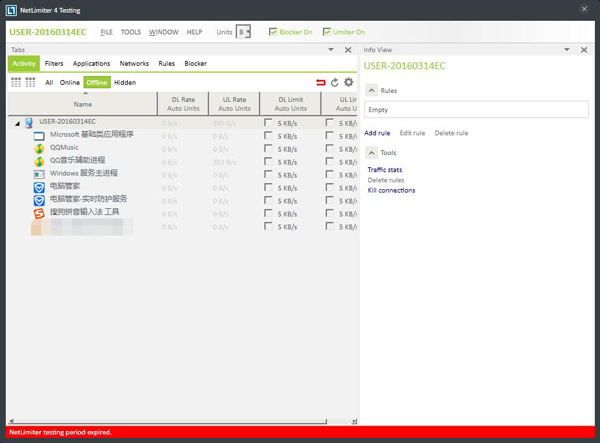Select the Activity tab
Screen dimensions: 600x443
point(24,64)
